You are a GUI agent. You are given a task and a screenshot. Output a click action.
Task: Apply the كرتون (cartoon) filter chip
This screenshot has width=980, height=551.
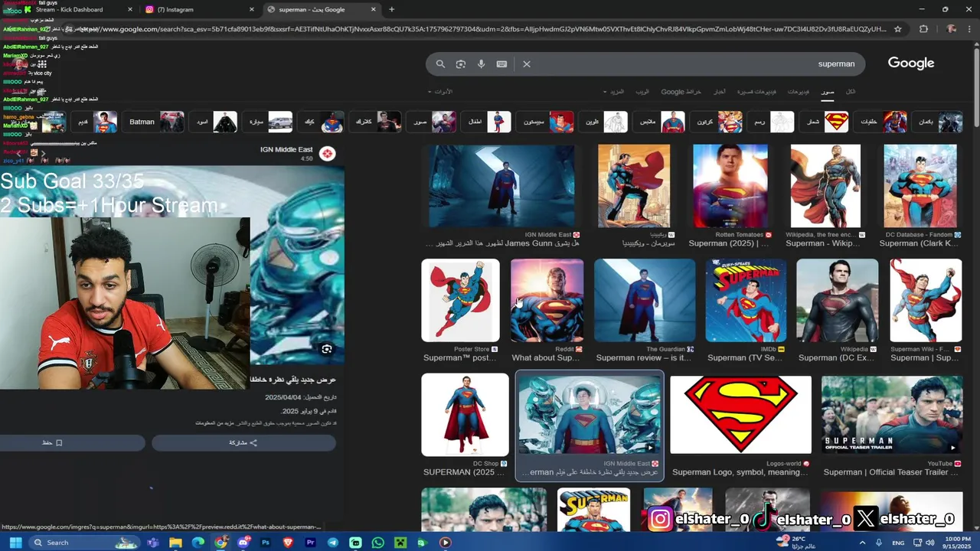point(717,122)
